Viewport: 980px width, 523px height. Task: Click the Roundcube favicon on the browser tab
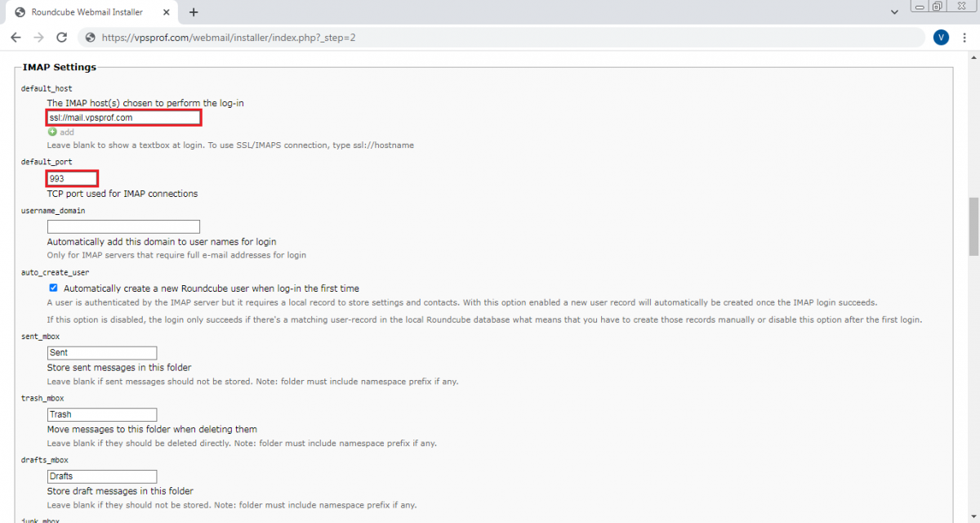[20, 11]
